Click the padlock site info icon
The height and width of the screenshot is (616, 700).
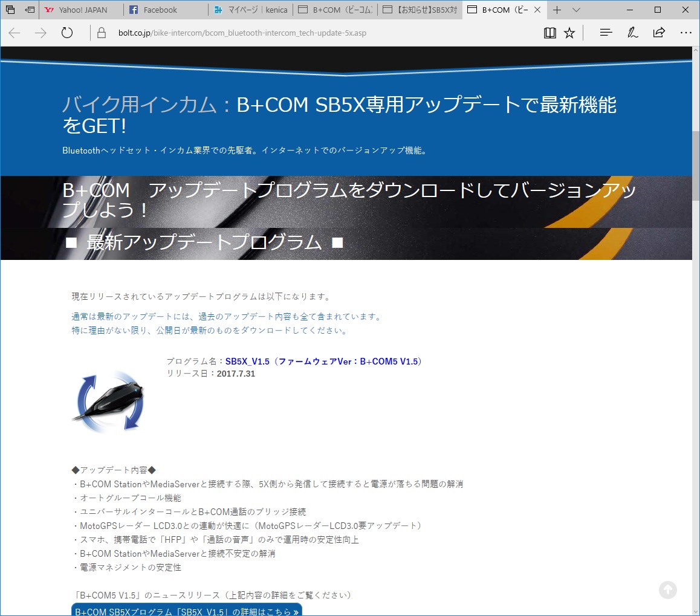[x=102, y=33]
